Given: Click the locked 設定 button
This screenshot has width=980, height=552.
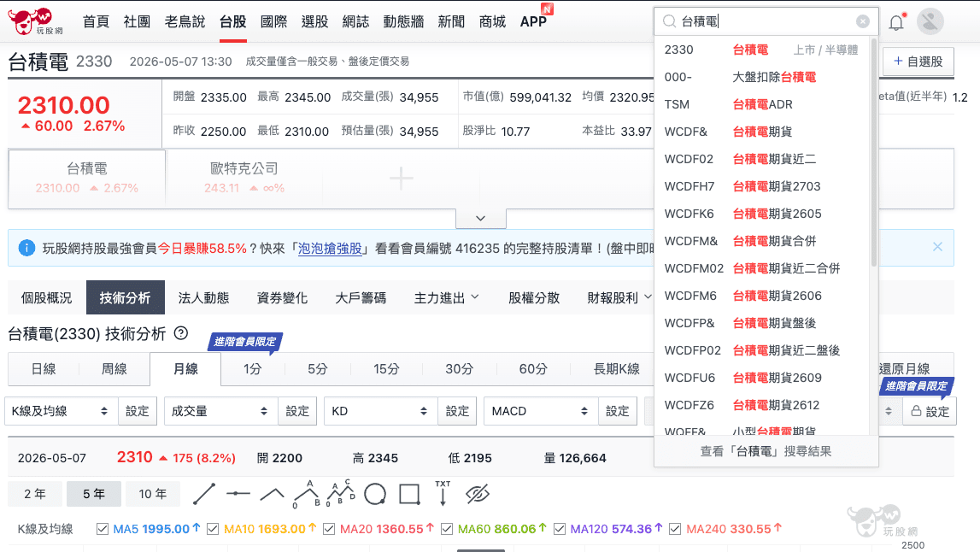Looking at the screenshot, I should [x=930, y=411].
